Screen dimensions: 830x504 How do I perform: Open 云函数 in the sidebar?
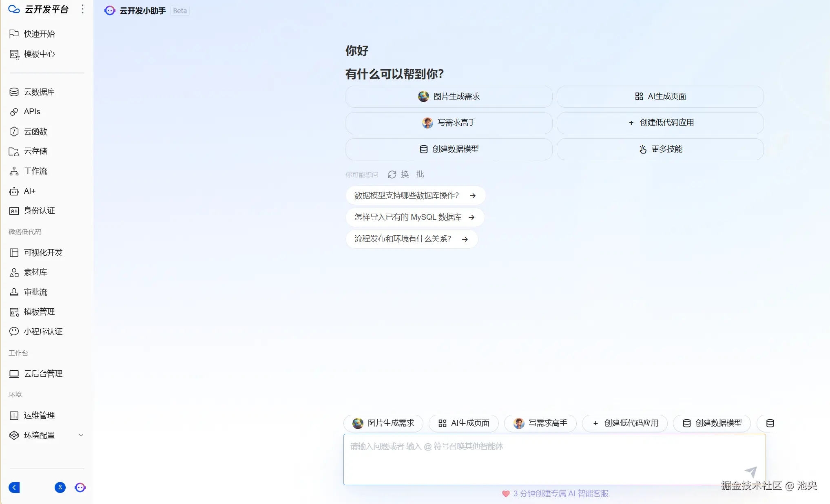point(35,131)
